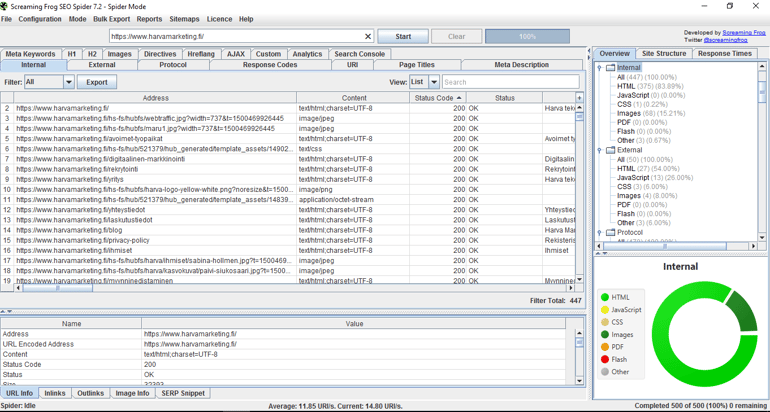
Task: Switch to the Site Structure tab
Action: (x=664, y=54)
